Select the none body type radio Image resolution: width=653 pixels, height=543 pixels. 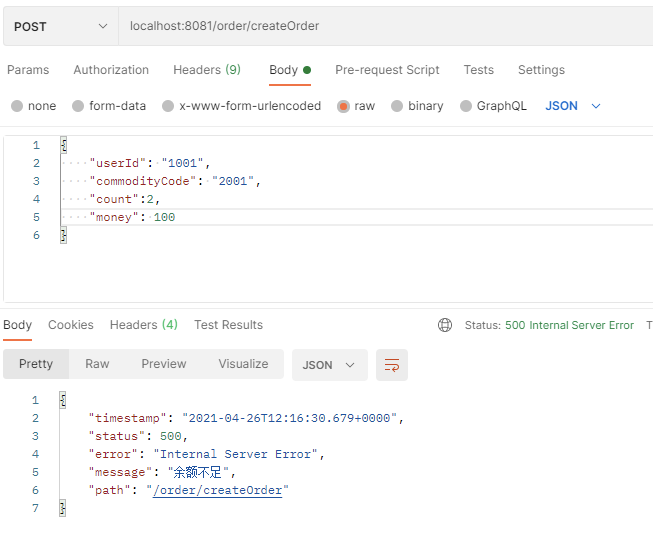(x=17, y=106)
